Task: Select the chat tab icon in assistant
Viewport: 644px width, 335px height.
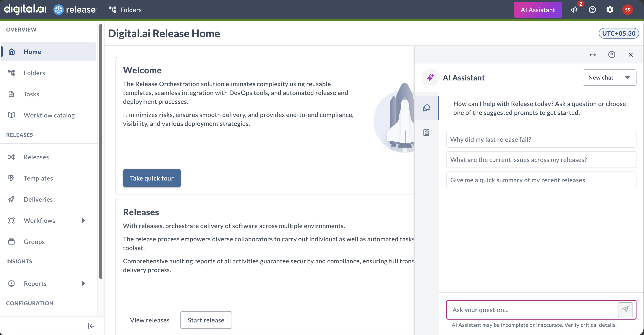Action: click(x=426, y=108)
